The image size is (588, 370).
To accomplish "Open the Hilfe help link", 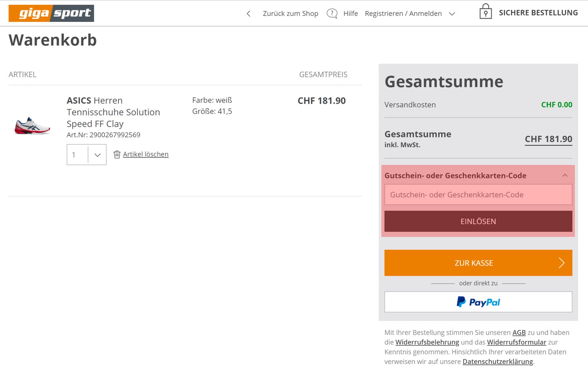I will (350, 14).
